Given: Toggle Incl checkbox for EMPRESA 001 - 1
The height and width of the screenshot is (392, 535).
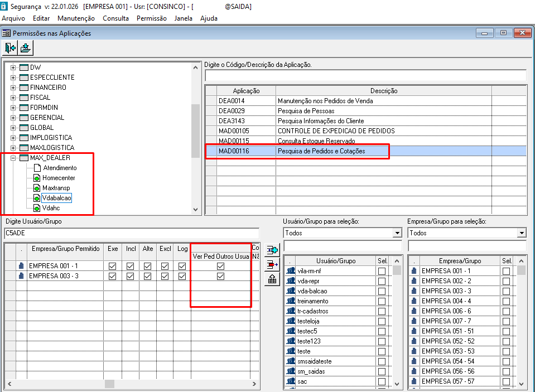Looking at the screenshot, I should (130, 266).
